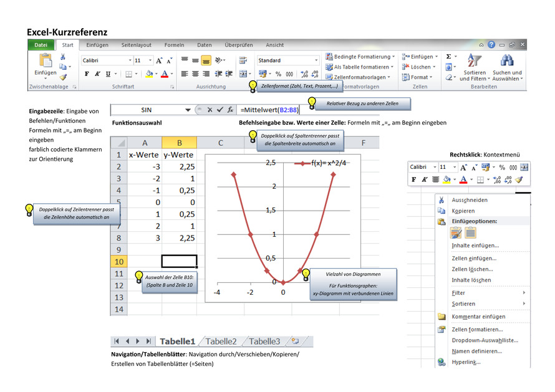Open the Format dropdown in the Zellen group
Image resolution: width=555 pixels, height=392 pixels.
pyautogui.click(x=417, y=77)
